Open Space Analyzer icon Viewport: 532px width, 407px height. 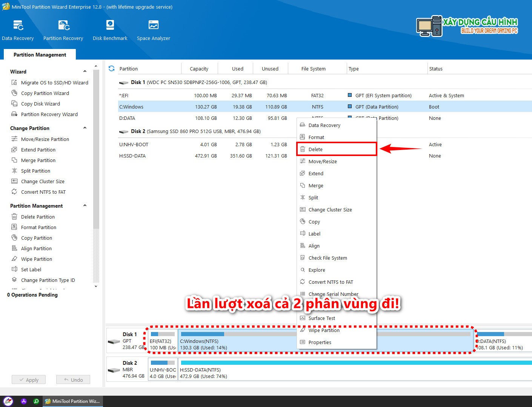click(154, 25)
